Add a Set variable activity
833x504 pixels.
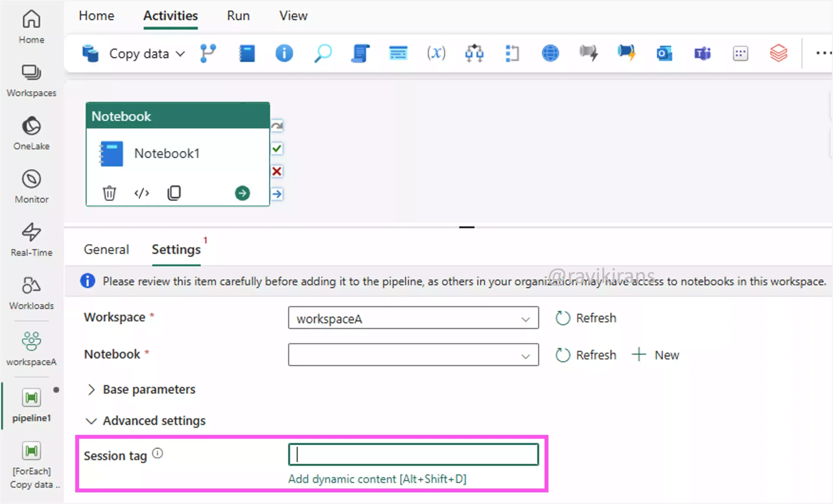click(x=436, y=53)
